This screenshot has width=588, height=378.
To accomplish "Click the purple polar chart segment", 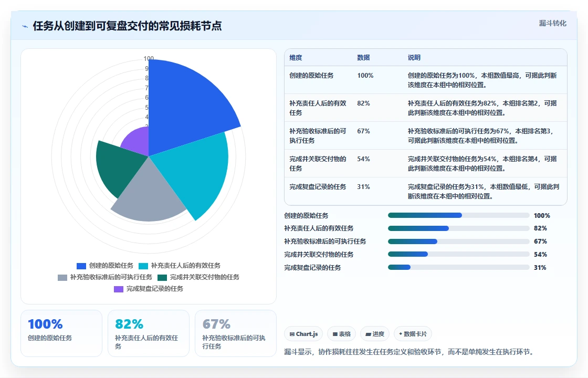I will [x=138, y=141].
